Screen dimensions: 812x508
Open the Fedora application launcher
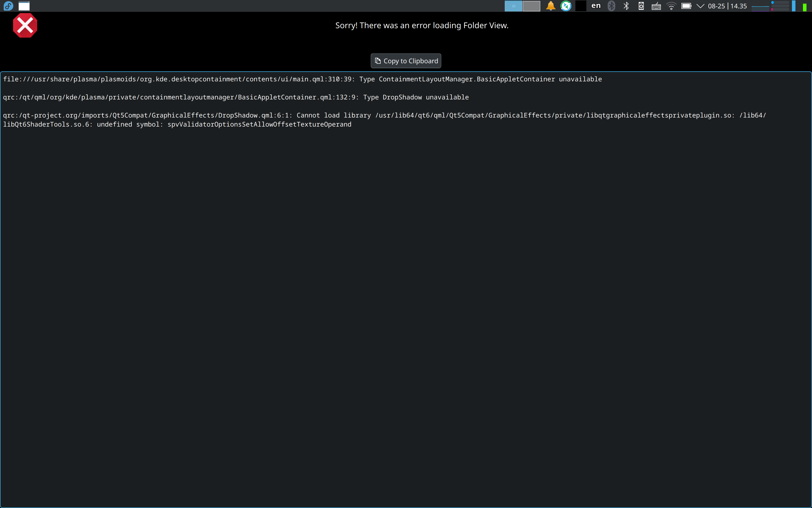[8, 6]
